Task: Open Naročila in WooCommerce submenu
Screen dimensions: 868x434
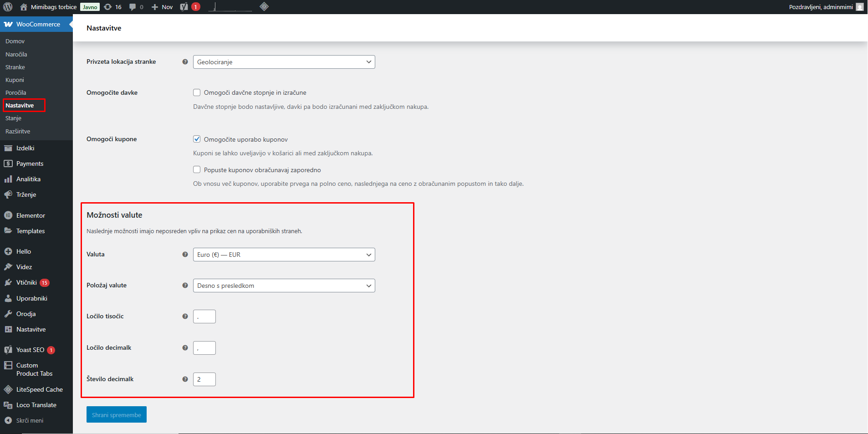Action: coord(16,54)
